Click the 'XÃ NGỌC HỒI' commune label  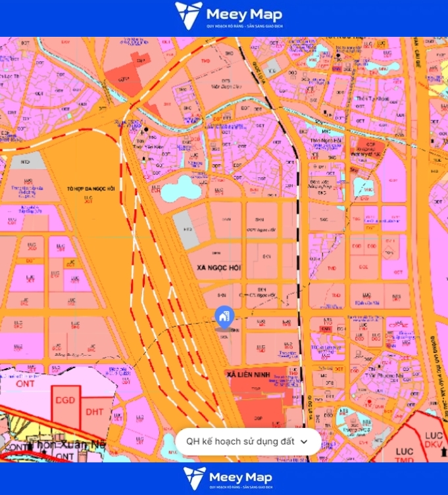click(x=218, y=268)
